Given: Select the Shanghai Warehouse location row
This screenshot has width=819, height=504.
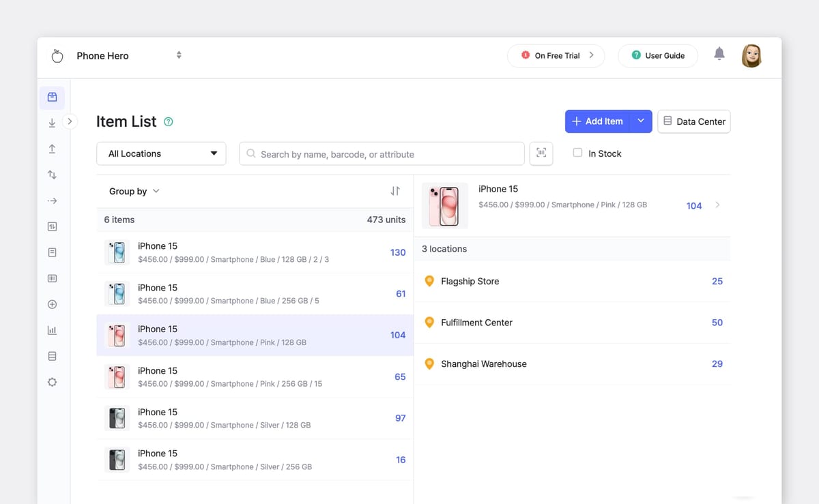Looking at the screenshot, I should 572,364.
